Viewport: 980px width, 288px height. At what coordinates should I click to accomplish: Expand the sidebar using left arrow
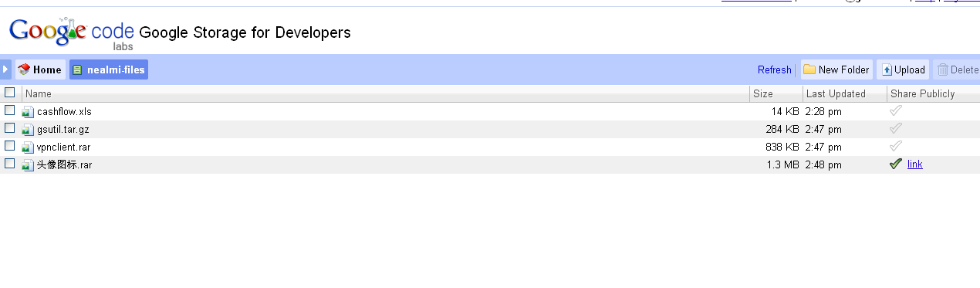5,69
